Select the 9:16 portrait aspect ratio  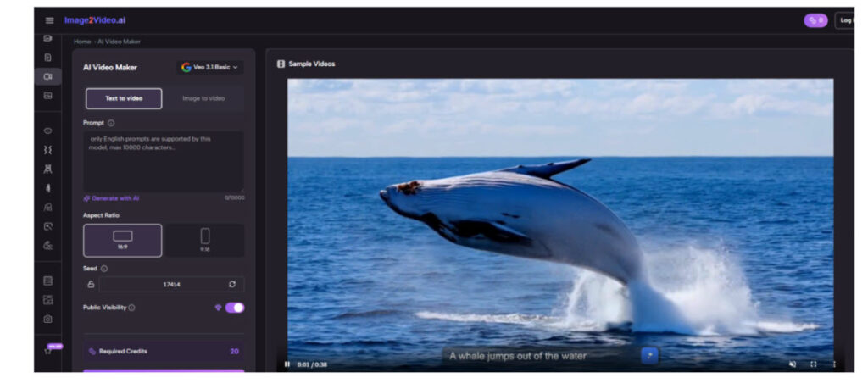coord(204,240)
